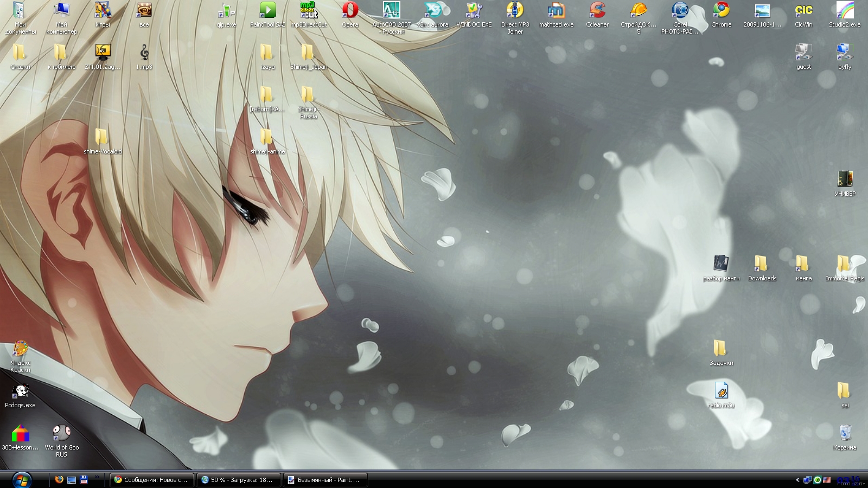Switch to Сообщения: Новое Chrome taskbar window

[x=151, y=480]
